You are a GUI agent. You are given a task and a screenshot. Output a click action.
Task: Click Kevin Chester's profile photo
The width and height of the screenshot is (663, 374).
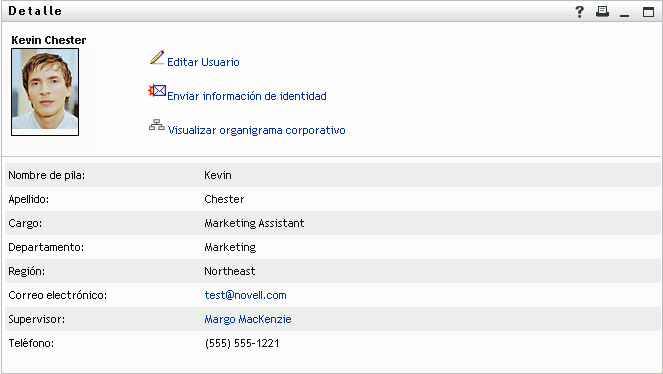[x=45, y=92]
